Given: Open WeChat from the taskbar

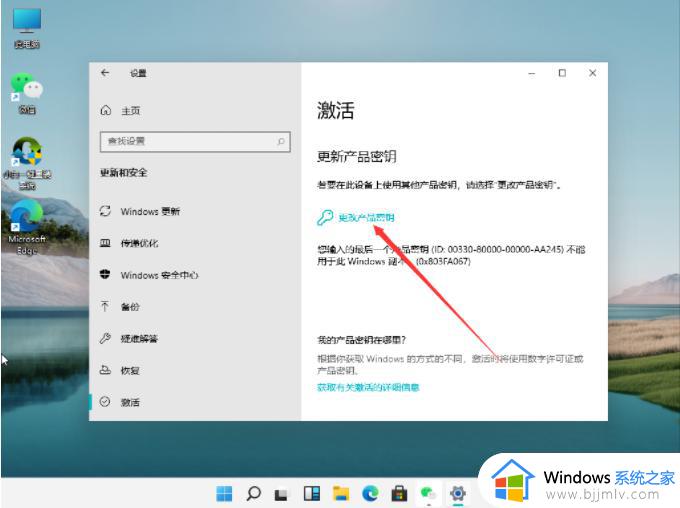Looking at the screenshot, I should [x=428, y=493].
